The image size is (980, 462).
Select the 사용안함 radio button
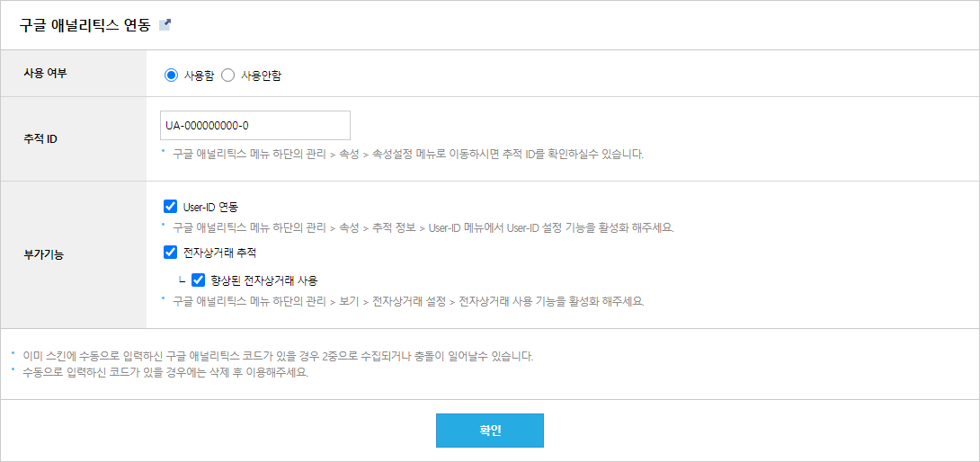click(x=227, y=76)
